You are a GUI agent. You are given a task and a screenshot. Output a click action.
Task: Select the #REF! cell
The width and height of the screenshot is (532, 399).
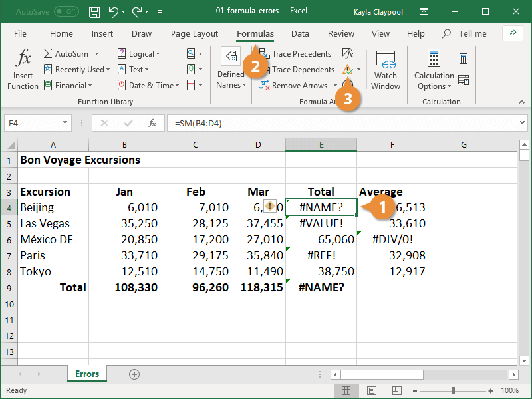tap(321, 255)
